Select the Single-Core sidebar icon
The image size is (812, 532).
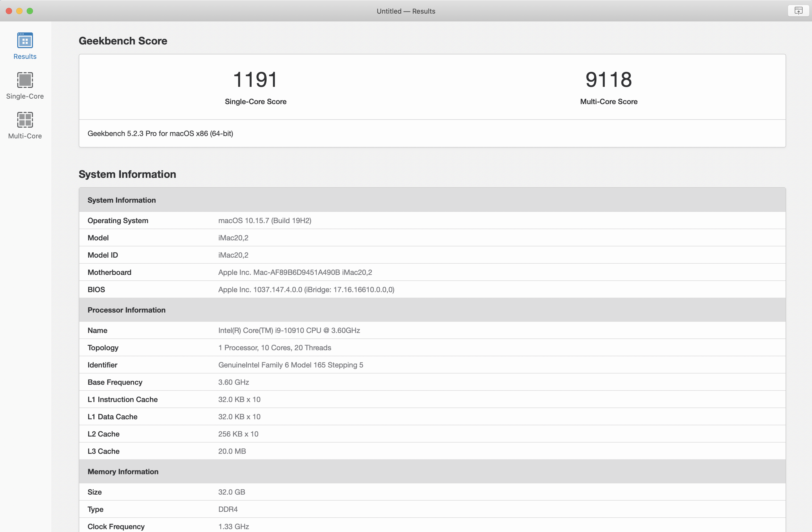(25, 80)
